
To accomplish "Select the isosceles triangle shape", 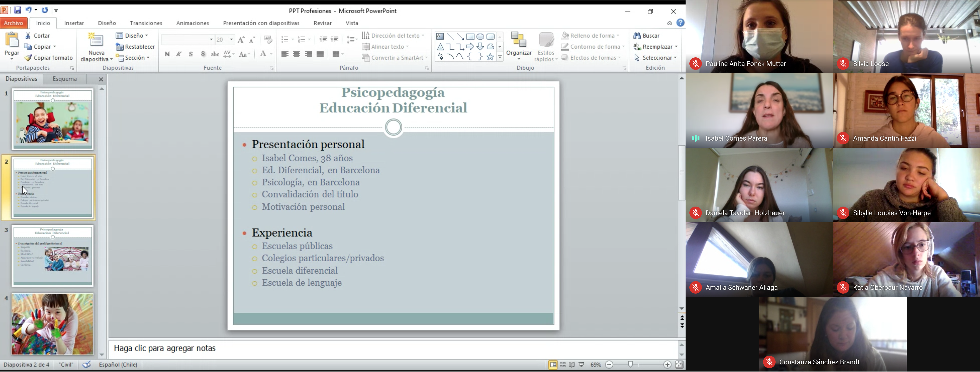I will pyautogui.click(x=440, y=47).
